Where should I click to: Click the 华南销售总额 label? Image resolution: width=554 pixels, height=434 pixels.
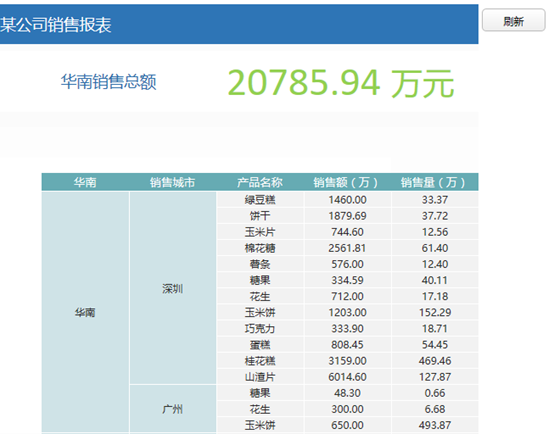(108, 82)
